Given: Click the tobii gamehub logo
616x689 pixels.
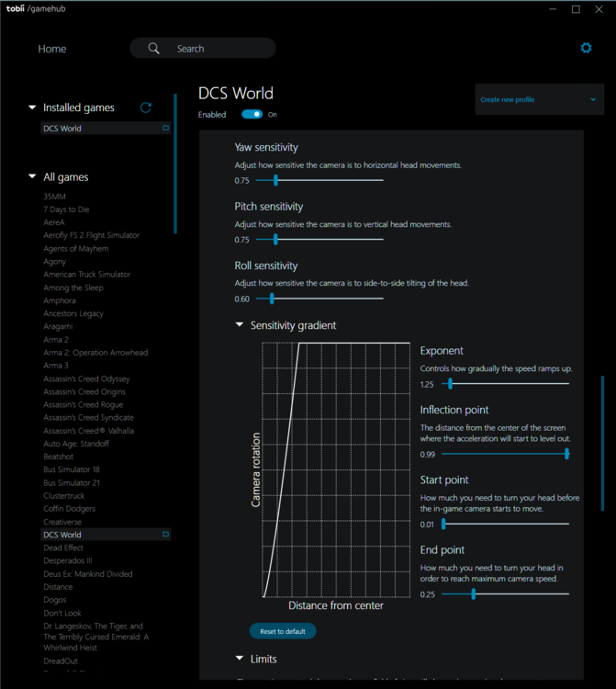Looking at the screenshot, I should (x=33, y=9).
